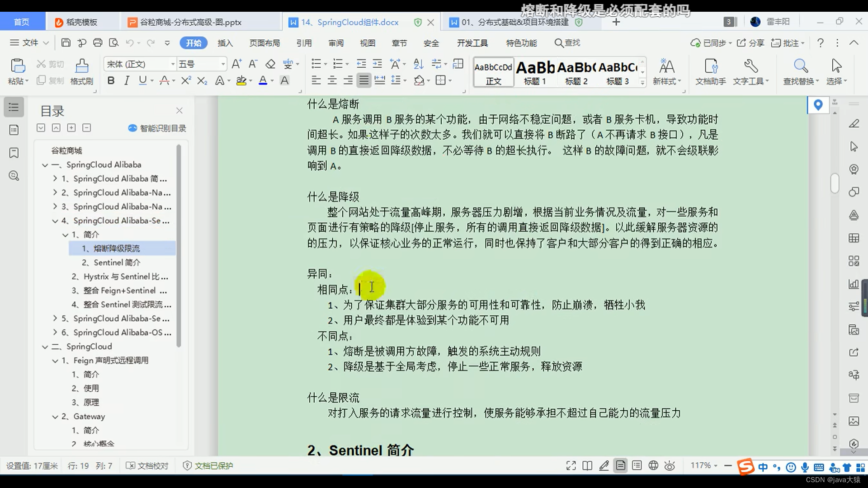Select Gateway entry in outline
This screenshot has width=868, height=488.
click(x=89, y=417)
